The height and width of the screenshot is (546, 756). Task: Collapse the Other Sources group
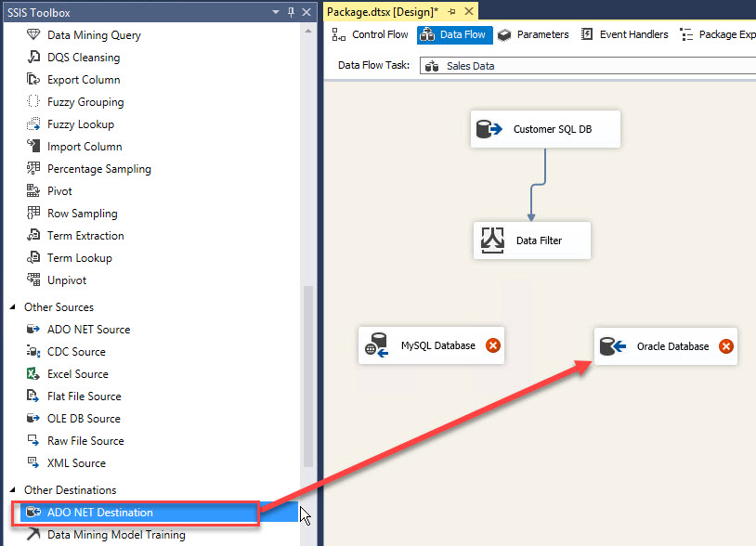13,307
